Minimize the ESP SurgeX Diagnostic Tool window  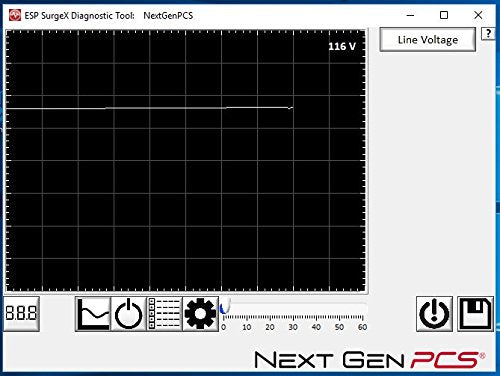tap(410, 15)
